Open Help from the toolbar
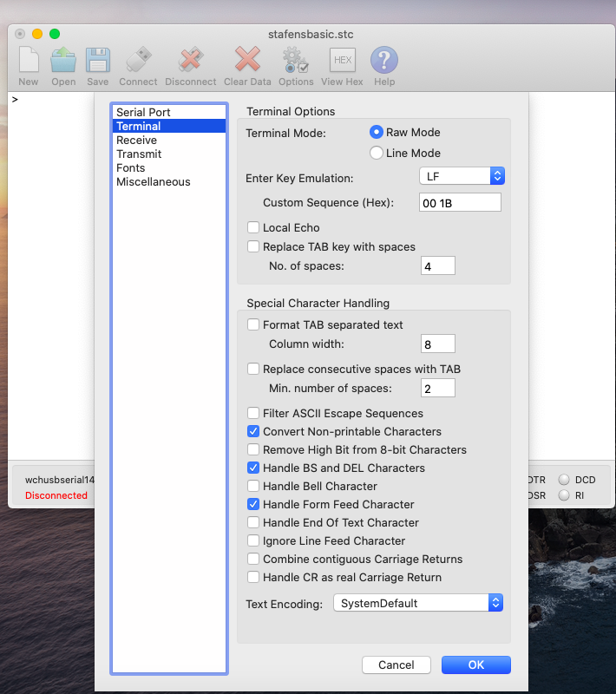This screenshot has width=616, height=694. point(384,61)
